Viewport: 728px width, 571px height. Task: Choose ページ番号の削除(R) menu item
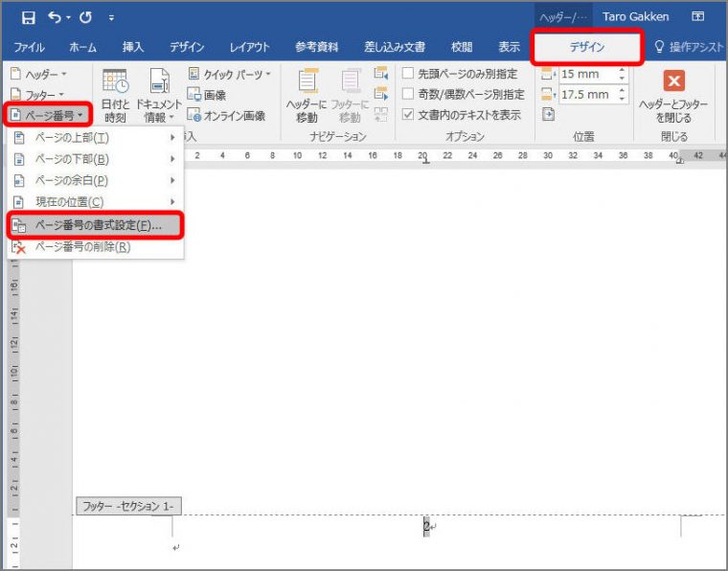tap(95, 247)
